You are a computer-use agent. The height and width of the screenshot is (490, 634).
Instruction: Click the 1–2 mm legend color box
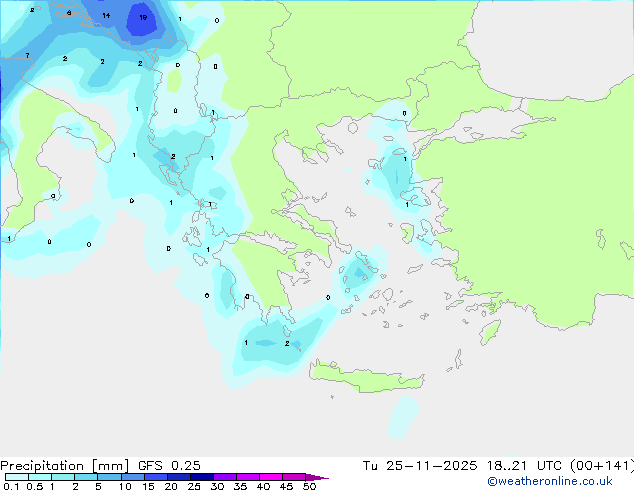(63, 477)
